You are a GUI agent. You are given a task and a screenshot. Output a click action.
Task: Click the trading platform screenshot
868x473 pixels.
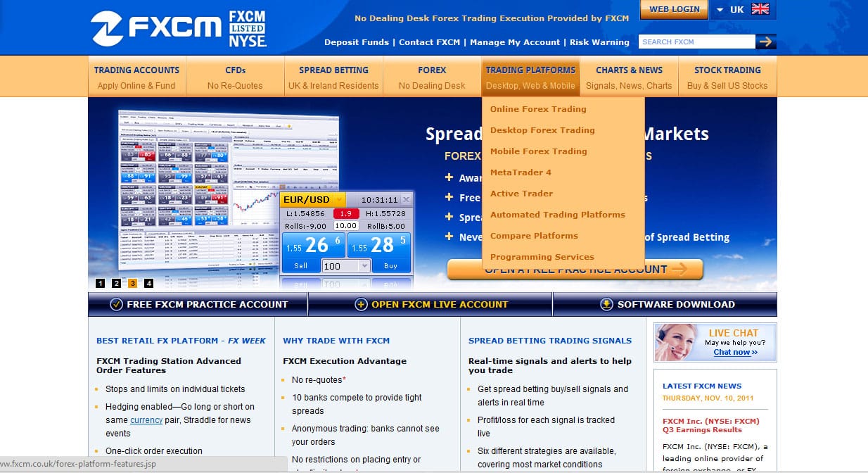(x=229, y=190)
